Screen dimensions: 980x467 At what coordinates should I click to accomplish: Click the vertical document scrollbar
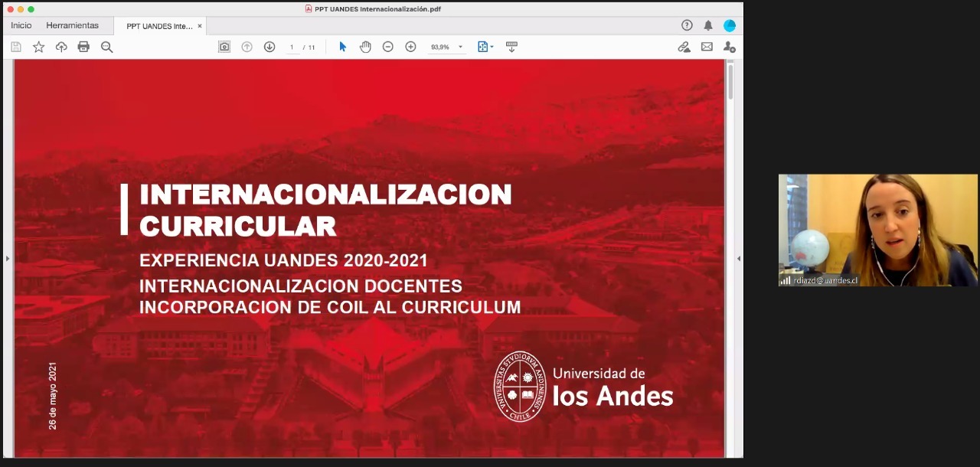(730, 82)
